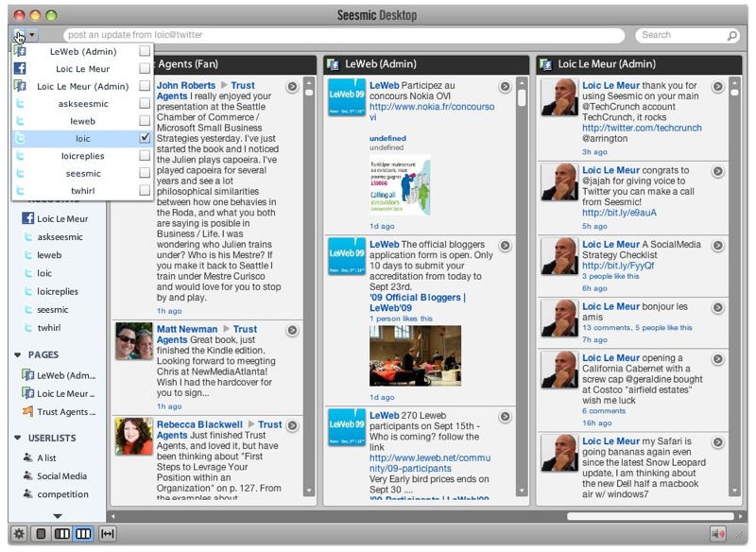The height and width of the screenshot is (552, 756).
Task: Select twhirl in the account dropdown
Action: point(82,190)
